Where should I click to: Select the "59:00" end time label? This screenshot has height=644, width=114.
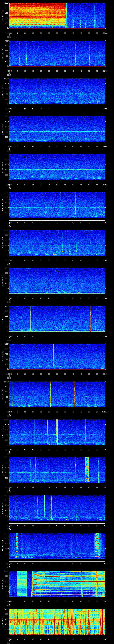coord(105,374)
